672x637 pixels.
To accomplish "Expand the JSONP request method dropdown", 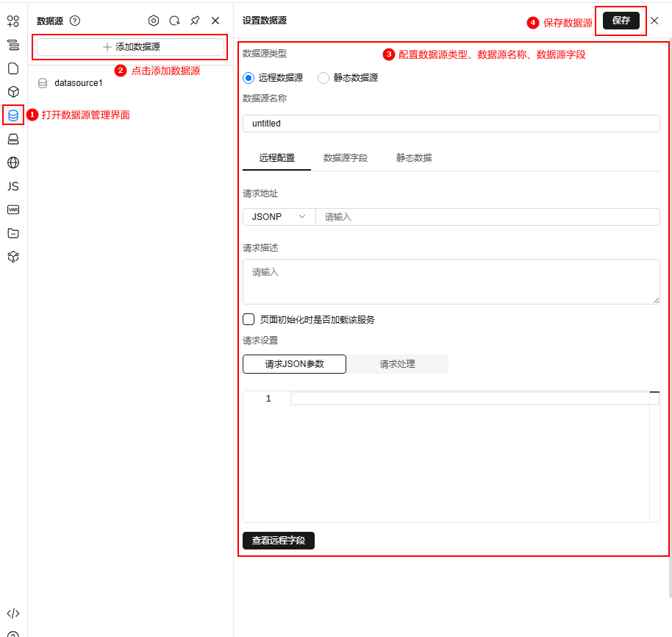I will [279, 216].
